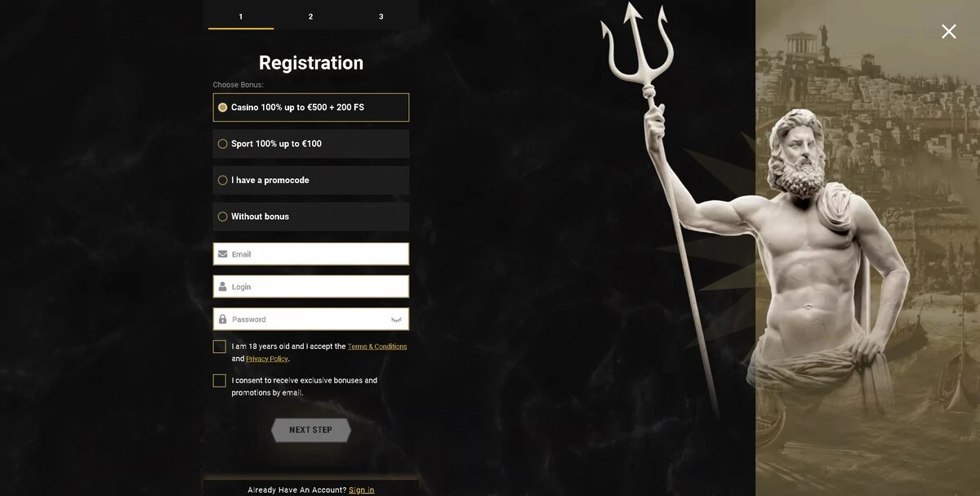Go to registration step 1 tab
Image resolution: width=980 pixels, height=496 pixels.
pos(241,16)
